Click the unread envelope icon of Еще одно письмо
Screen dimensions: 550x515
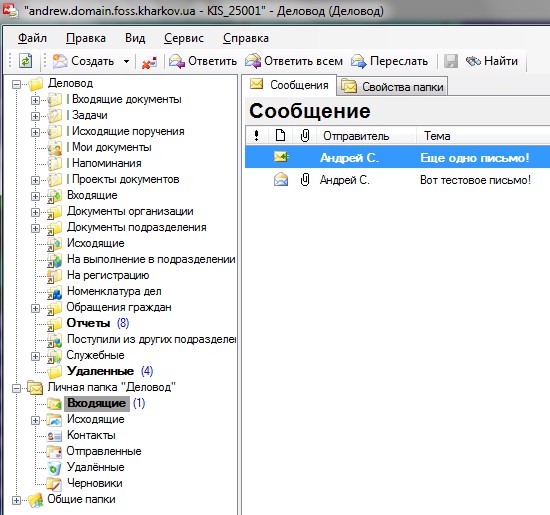pyautogui.click(x=281, y=156)
